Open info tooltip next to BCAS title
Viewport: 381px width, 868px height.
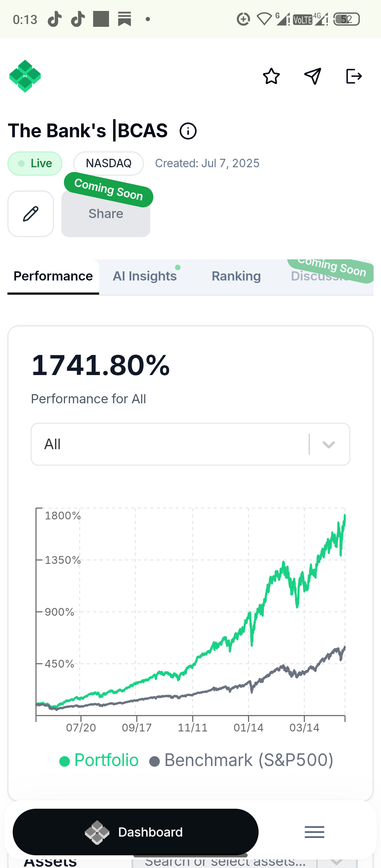tap(188, 131)
